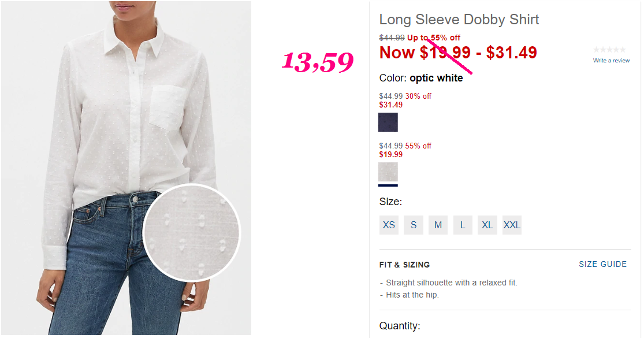The height and width of the screenshot is (338, 644).
Task: Click the Long Sleeve Dobby Shirt title
Action: pos(459,20)
